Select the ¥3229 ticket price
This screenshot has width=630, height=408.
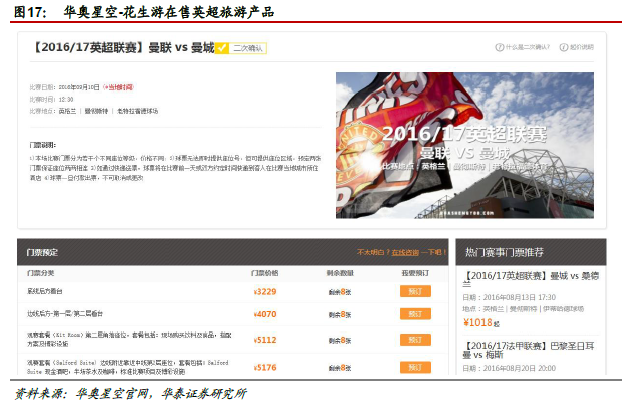[265, 292]
